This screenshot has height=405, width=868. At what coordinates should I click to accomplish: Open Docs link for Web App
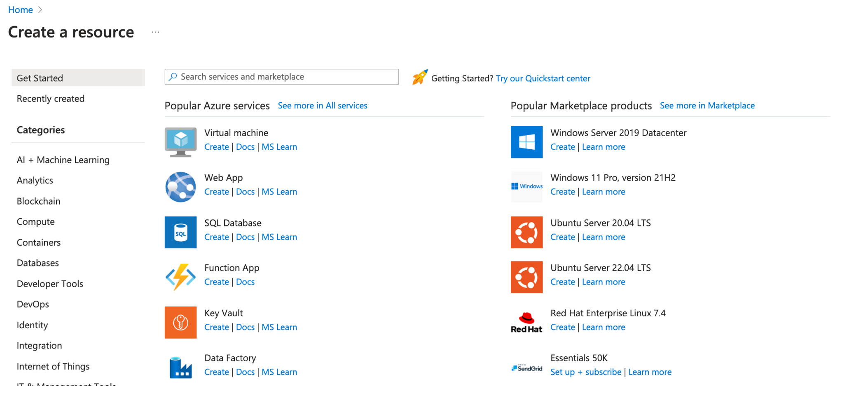point(245,192)
